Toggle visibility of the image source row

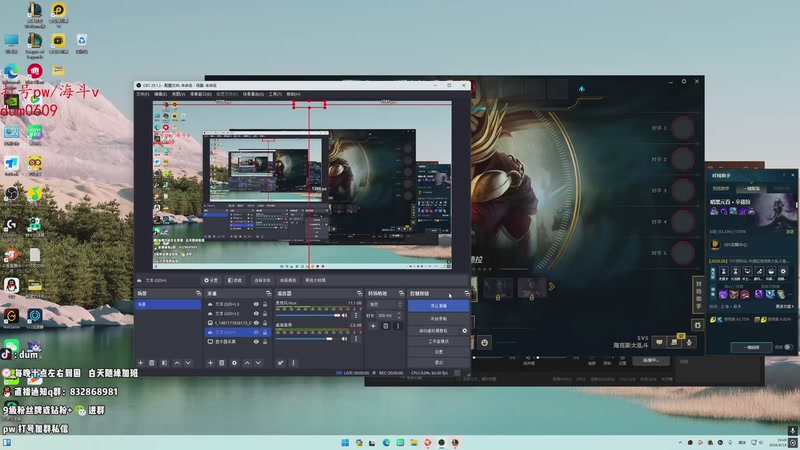256,322
